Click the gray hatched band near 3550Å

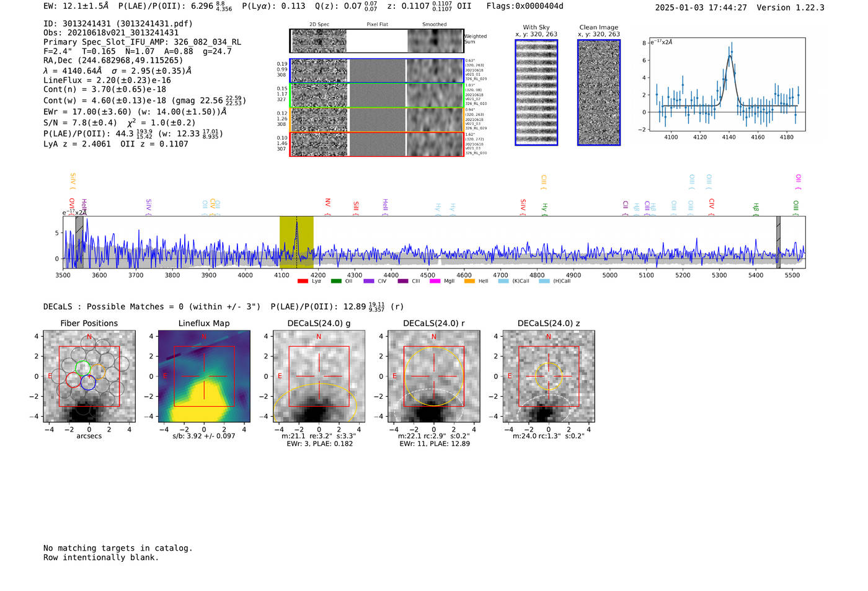tap(79, 242)
